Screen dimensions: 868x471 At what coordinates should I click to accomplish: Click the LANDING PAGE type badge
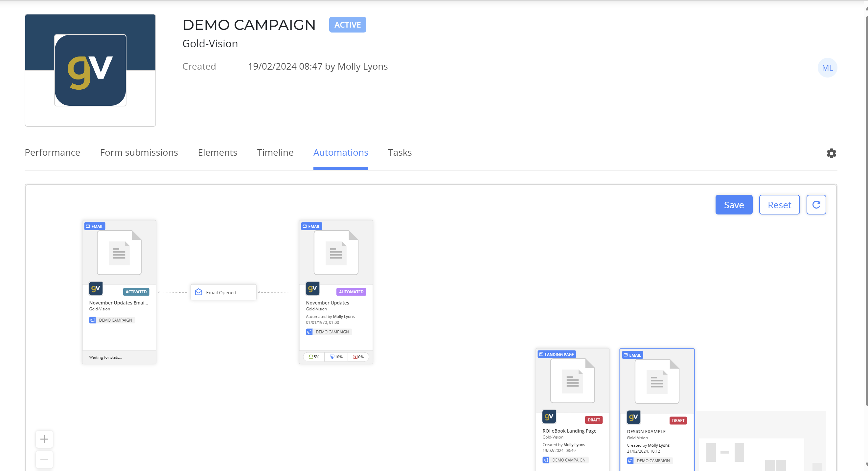pyautogui.click(x=557, y=354)
